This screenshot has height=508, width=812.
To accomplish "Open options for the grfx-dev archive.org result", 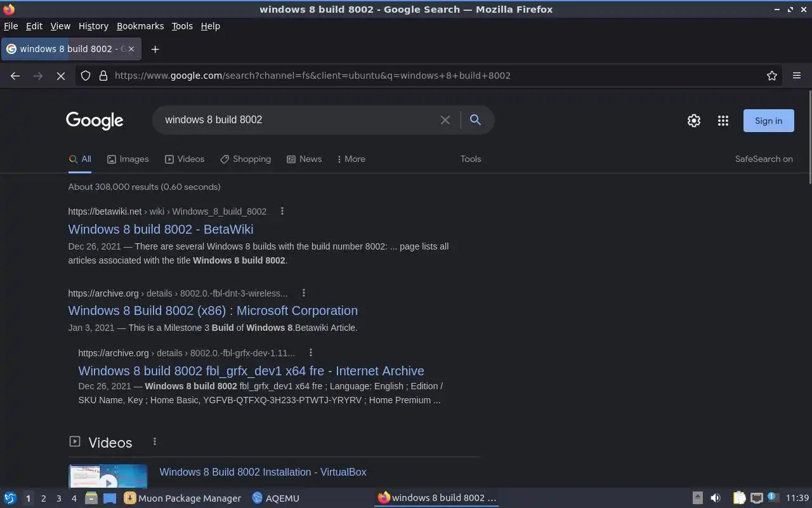I will (x=311, y=352).
